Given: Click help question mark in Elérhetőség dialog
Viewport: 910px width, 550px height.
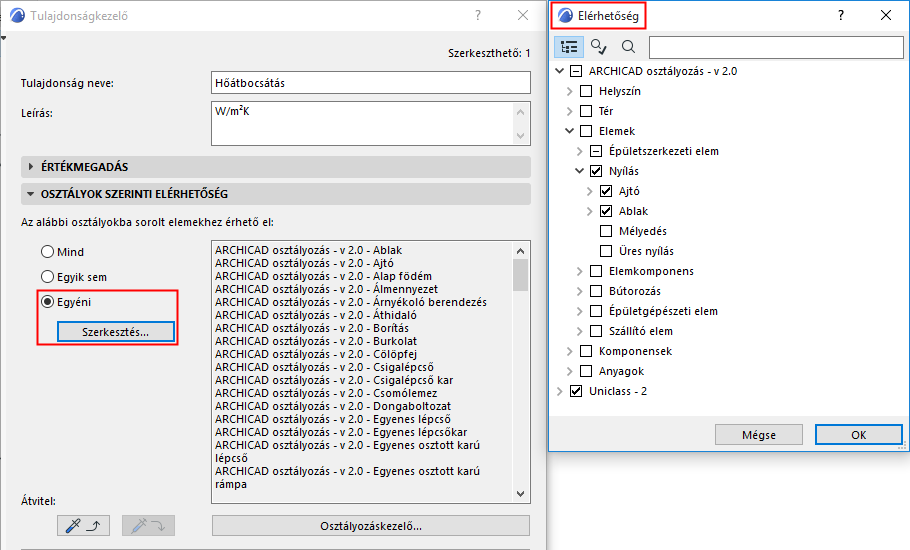Looking at the screenshot, I should (841, 15).
